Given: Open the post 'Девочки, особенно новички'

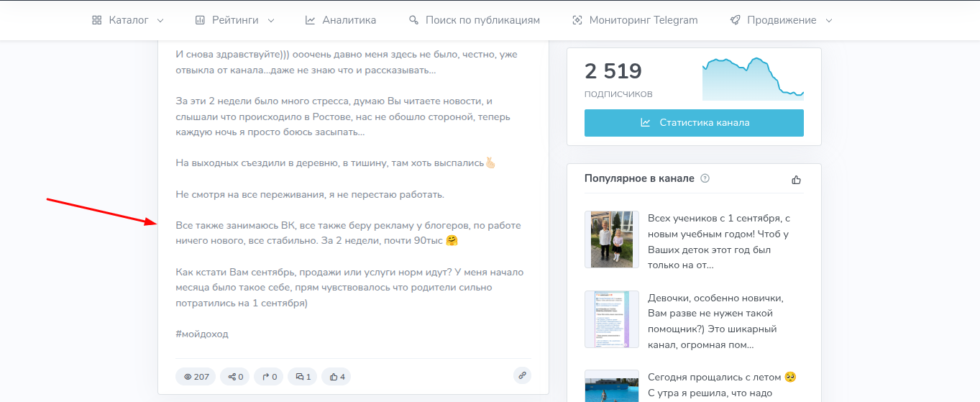Looking at the screenshot, I should tap(716, 321).
